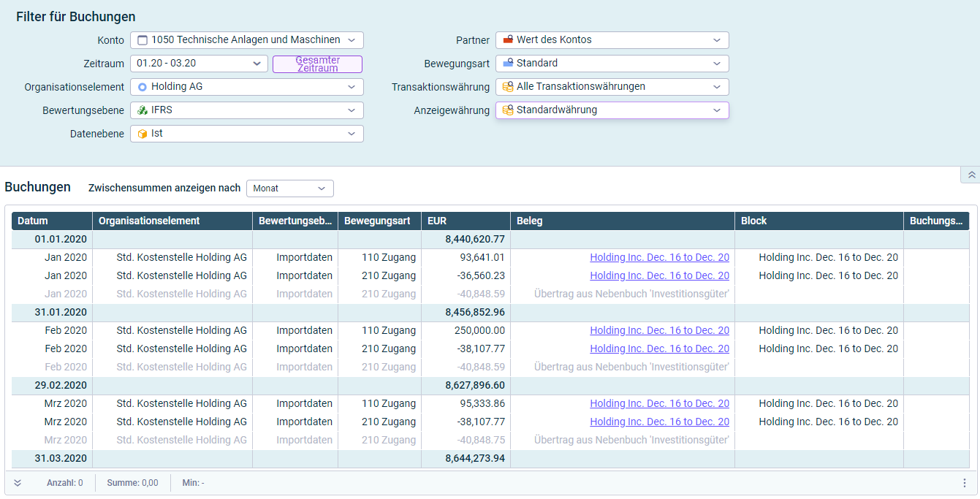Image resolution: width=980 pixels, height=499 pixels.
Task: Click the Standardwährung coins icon
Action: [x=508, y=110]
